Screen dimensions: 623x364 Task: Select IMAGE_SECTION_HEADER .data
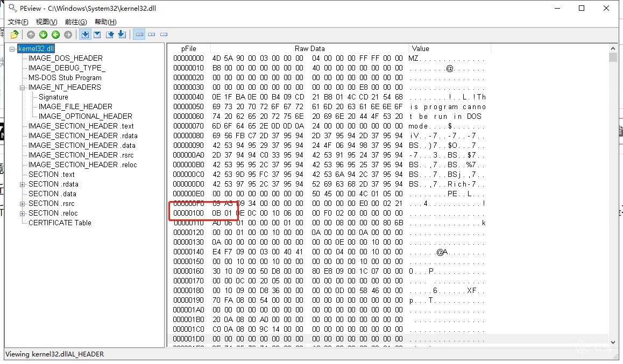point(82,146)
